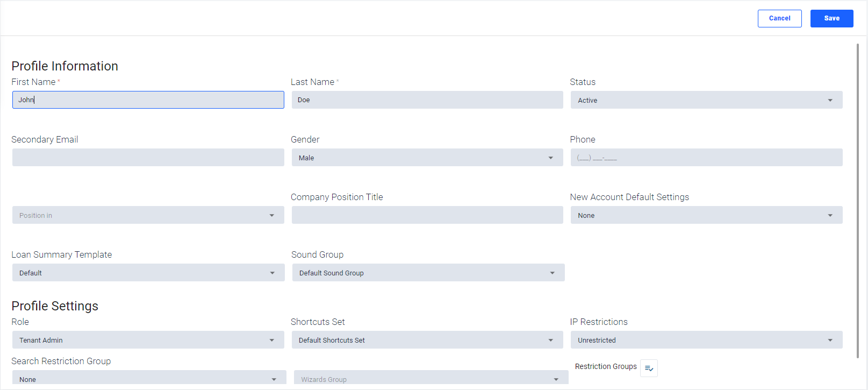Open the Search Restriction Group dropdown

(149, 378)
